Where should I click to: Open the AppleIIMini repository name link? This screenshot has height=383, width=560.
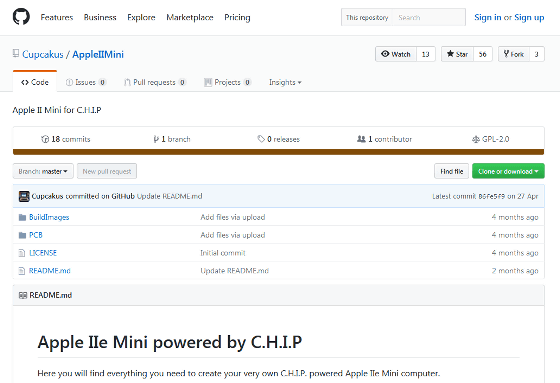pos(98,54)
